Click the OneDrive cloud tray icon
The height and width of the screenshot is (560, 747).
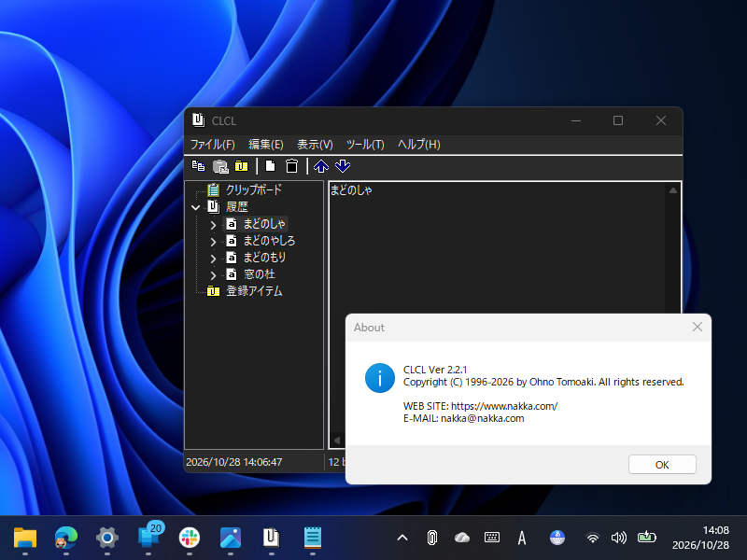(x=461, y=539)
